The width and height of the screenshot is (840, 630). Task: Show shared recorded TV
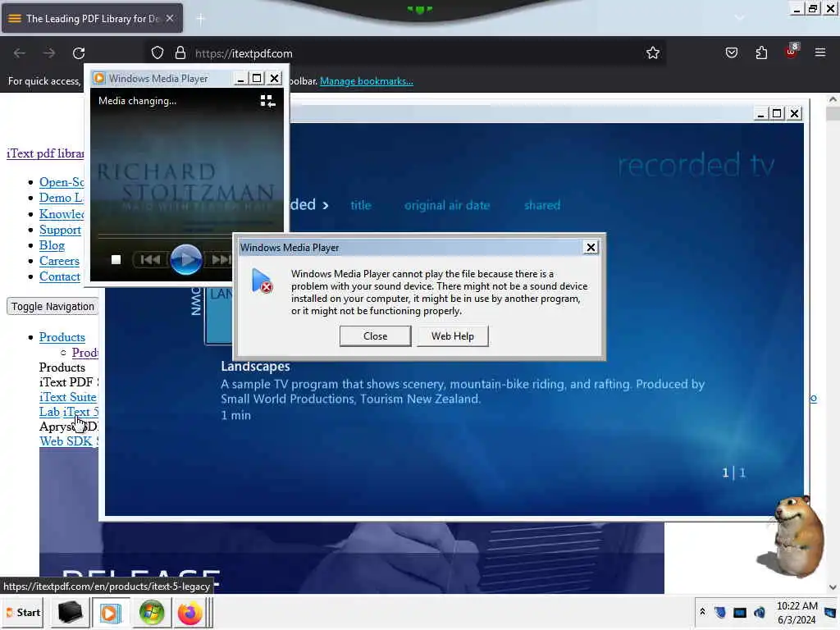pos(542,205)
